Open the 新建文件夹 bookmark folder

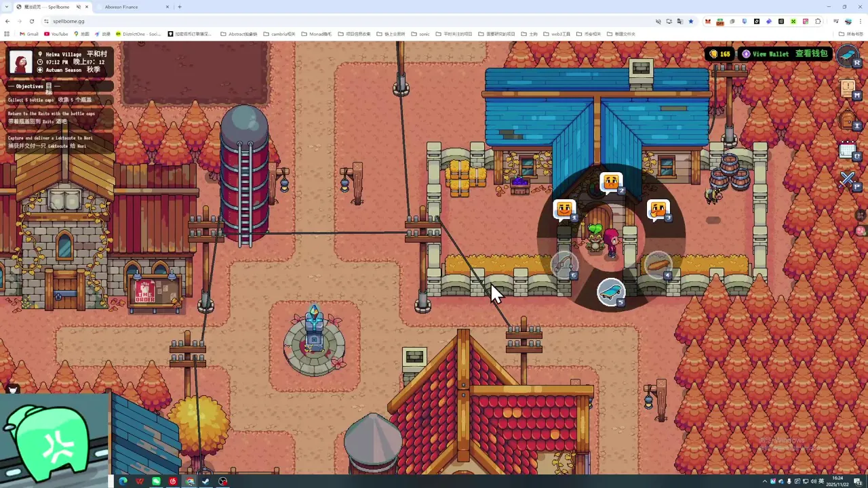point(620,34)
